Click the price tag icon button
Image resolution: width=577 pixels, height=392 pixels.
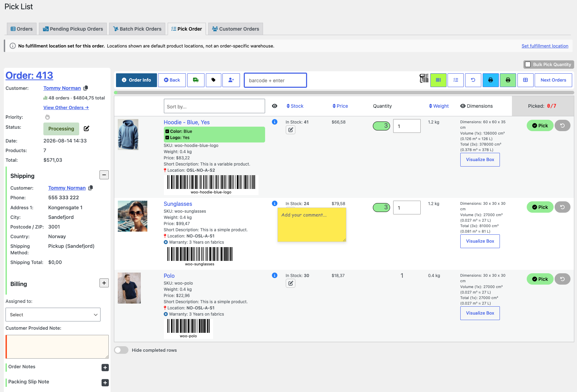click(213, 80)
